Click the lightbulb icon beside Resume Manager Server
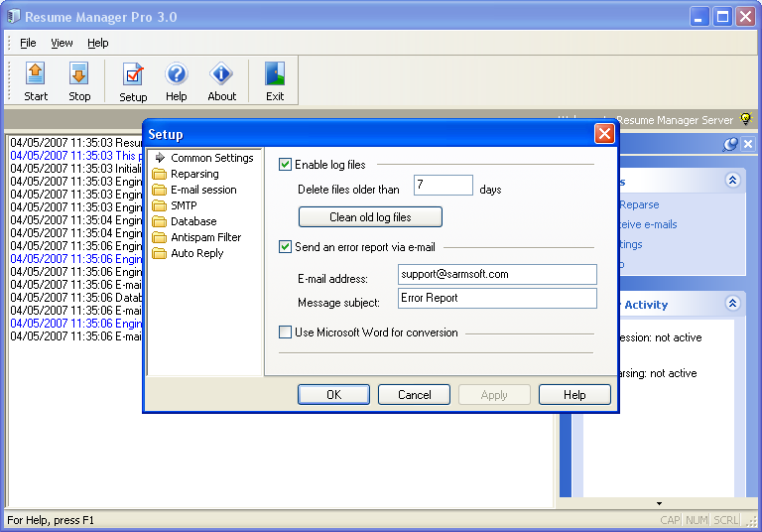Image resolution: width=762 pixels, height=532 pixels. pos(745,119)
